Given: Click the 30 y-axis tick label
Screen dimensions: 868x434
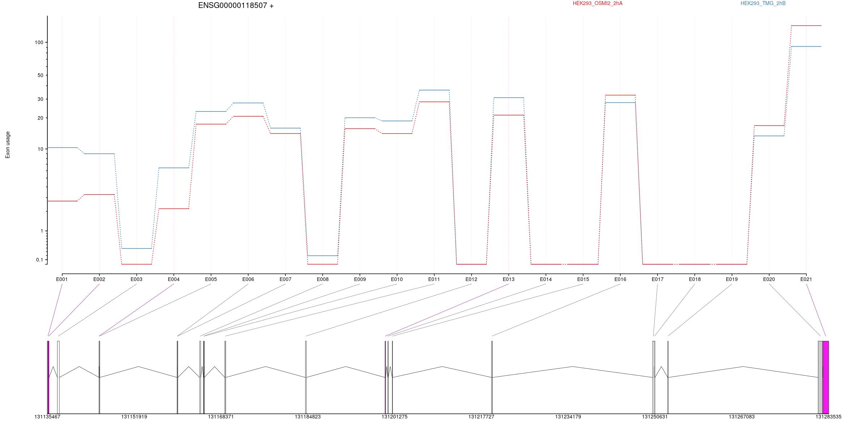Looking at the screenshot, I should click(x=40, y=99).
